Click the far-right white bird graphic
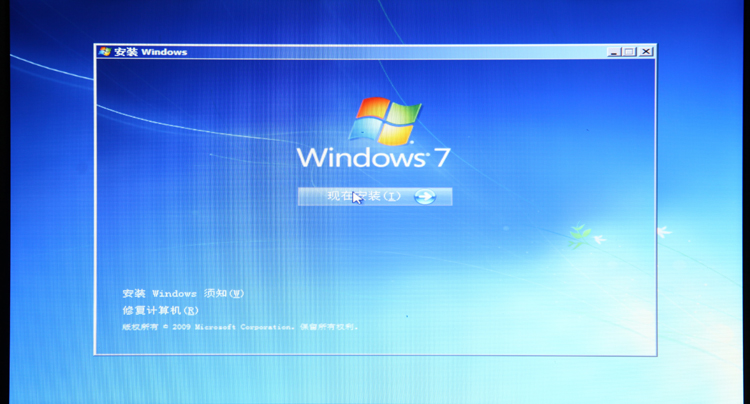 click(x=662, y=231)
